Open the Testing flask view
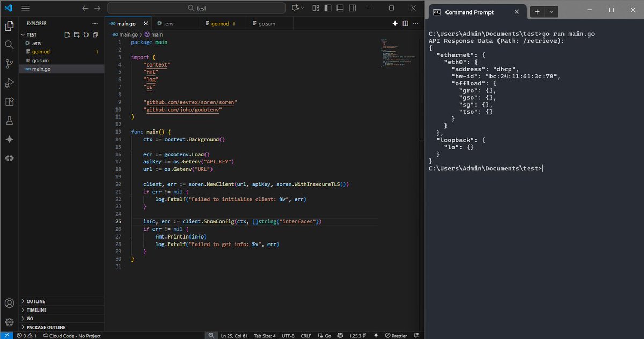Screen dimensions: 644x339 pos(9,120)
